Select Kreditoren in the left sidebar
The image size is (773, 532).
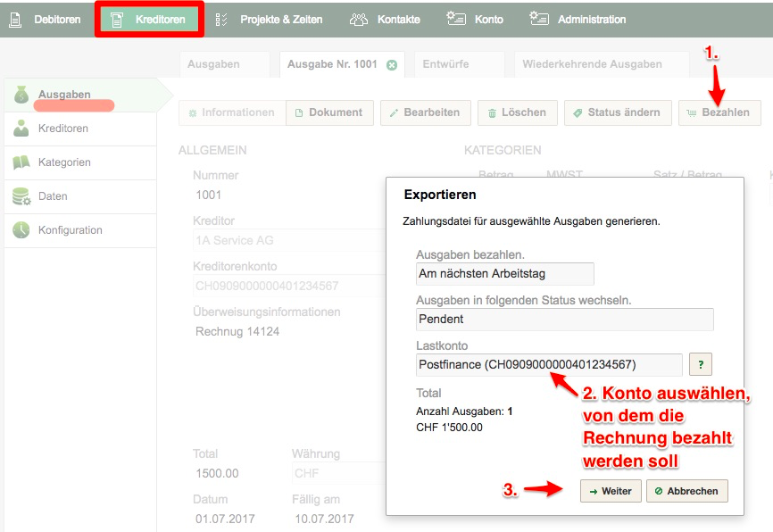(x=62, y=129)
